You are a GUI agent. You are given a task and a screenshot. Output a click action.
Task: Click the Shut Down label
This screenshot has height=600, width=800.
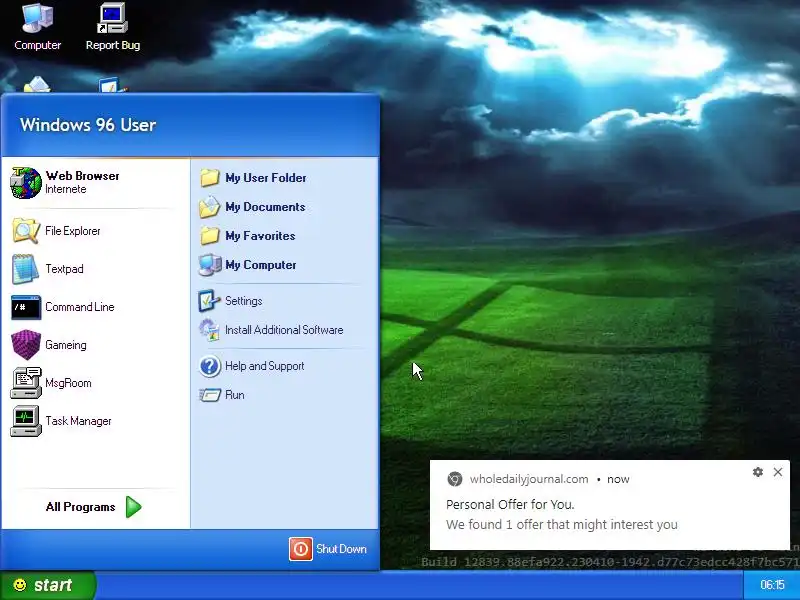click(341, 549)
